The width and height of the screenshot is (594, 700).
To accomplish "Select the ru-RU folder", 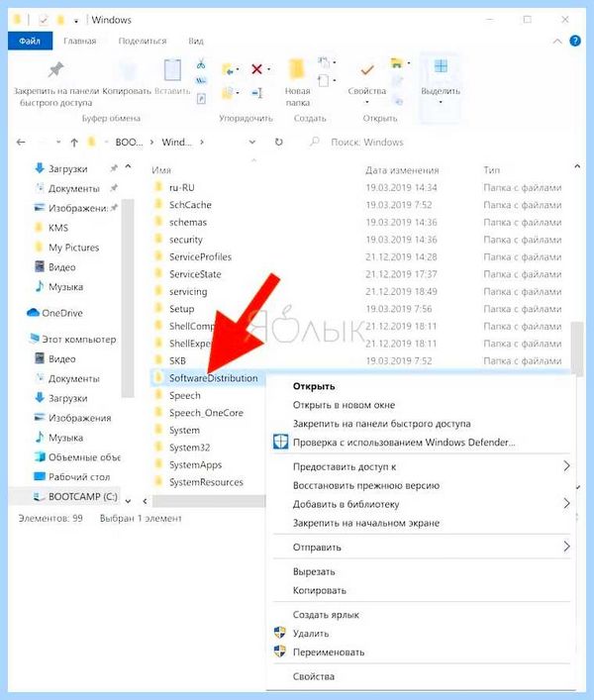I will tap(181, 187).
